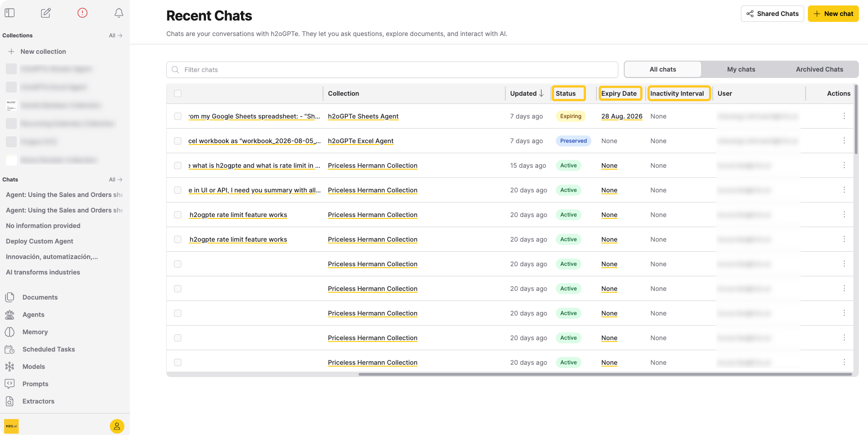Click New collection label
The image size is (868, 435).
pos(43,52)
